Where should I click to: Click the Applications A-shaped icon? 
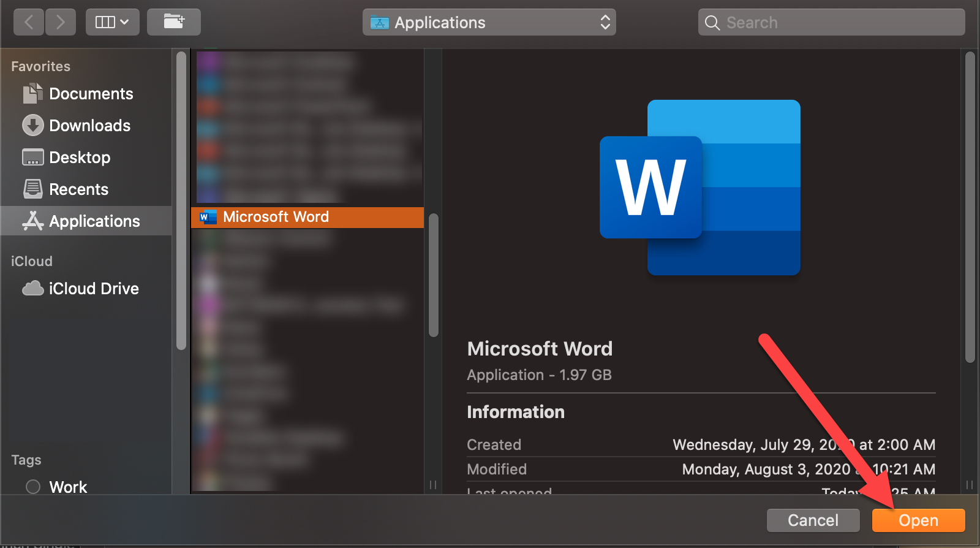pos(32,221)
